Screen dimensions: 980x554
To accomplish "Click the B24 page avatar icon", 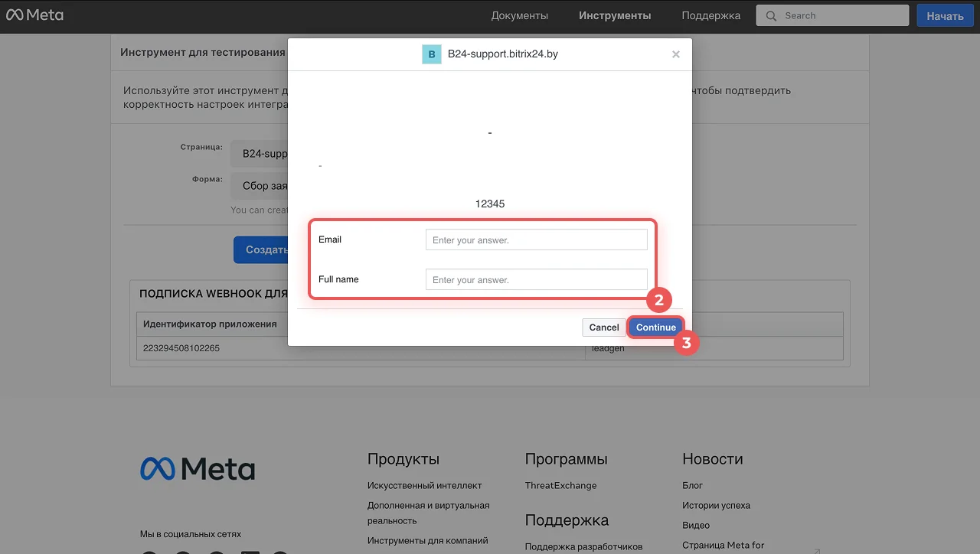I will (x=432, y=54).
